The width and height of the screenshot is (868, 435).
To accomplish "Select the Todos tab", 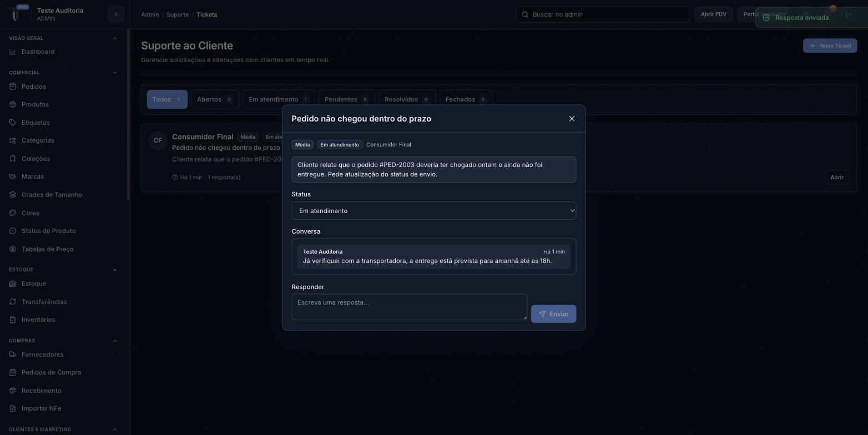I will tap(167, 99).
